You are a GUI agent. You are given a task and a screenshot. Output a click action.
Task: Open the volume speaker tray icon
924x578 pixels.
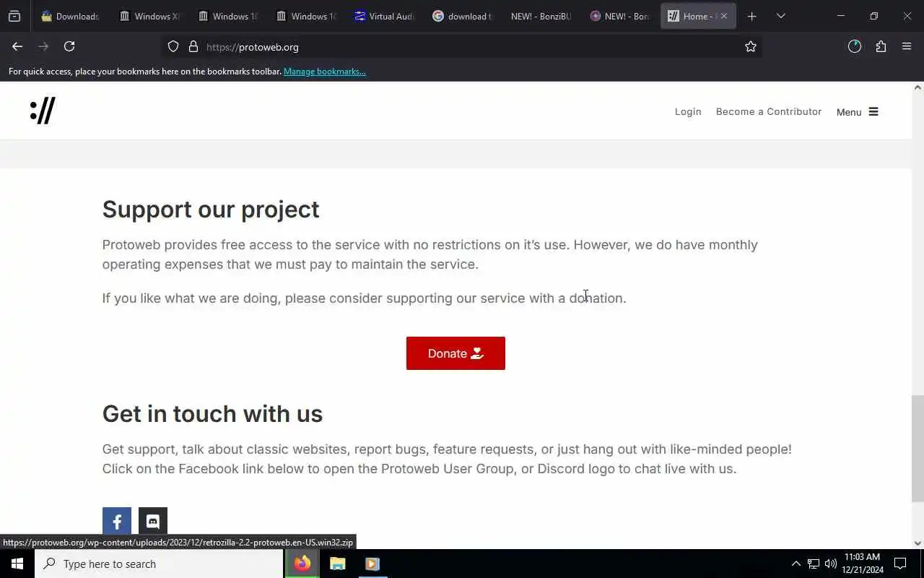(x=830, y=564)
